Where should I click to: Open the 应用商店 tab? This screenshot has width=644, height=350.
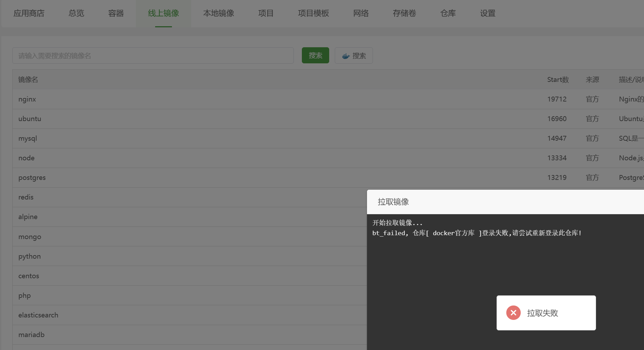[29, 13]
